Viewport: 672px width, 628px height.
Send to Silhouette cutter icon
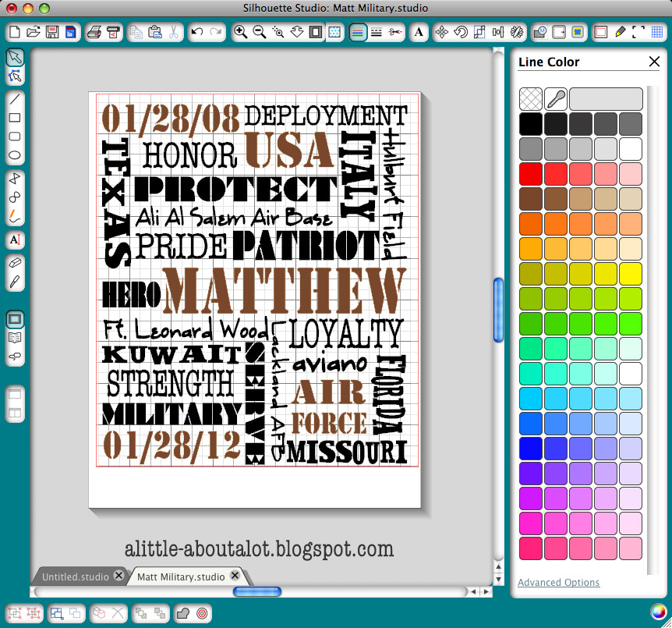[113, 32]
